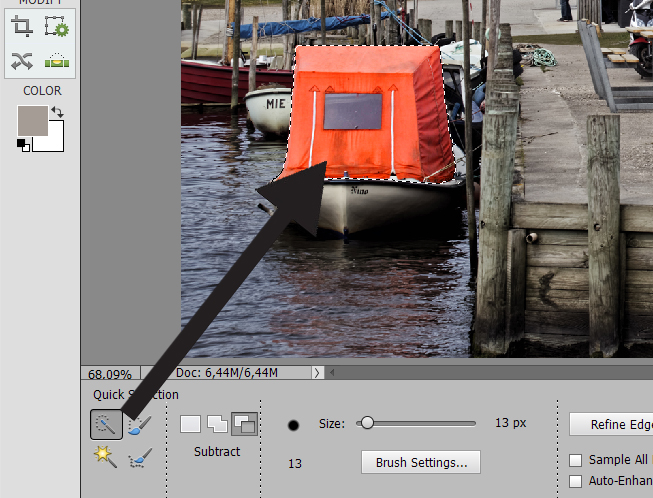Open Brush Settings dialog
The image size is (653, 498).
[421, 462]
